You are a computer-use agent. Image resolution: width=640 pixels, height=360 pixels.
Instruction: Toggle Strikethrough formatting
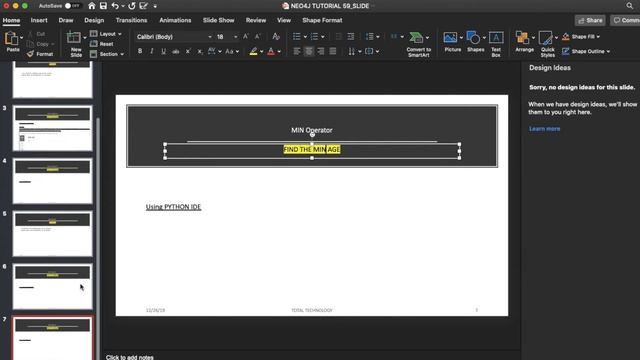(x=176, y=51)
